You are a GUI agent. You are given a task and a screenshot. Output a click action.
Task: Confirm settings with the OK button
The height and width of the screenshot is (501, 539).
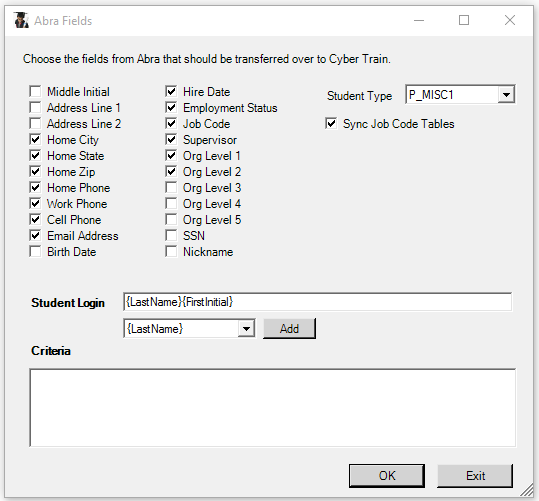(387, 476)
